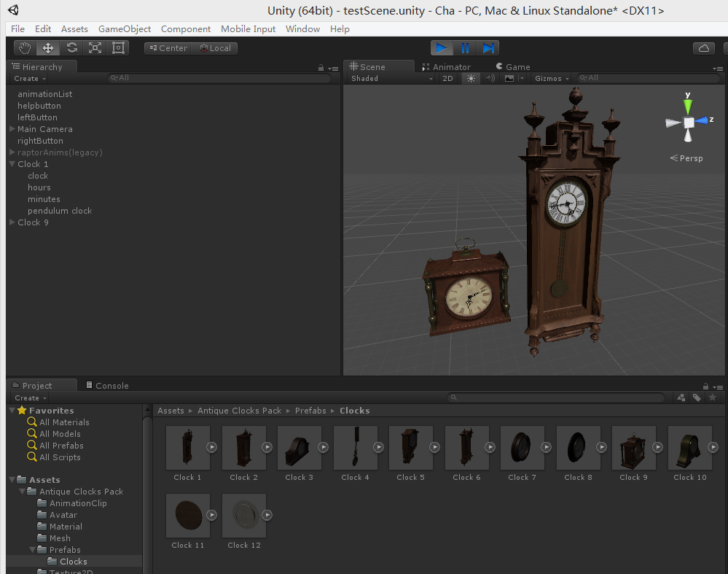Screen dimensions: 728x574
Task: Select the Scale tool
Action: [x=95, y=47]
